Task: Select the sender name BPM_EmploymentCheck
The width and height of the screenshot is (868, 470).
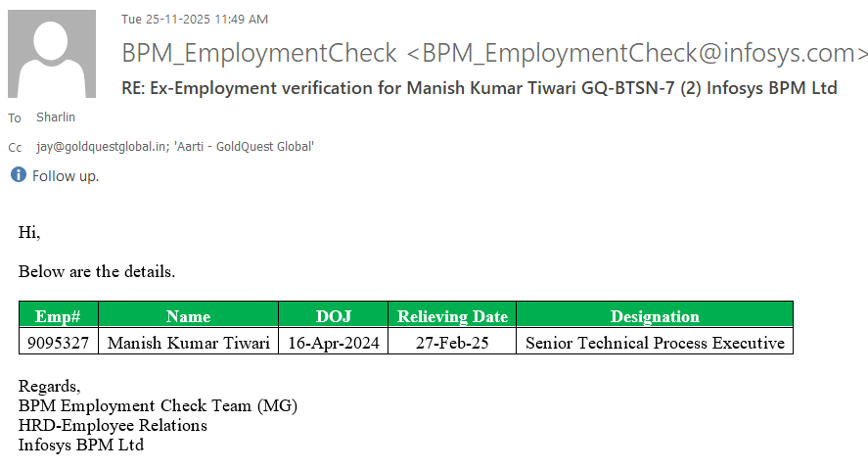Action: pyautogui.click(x=259, y=53)
